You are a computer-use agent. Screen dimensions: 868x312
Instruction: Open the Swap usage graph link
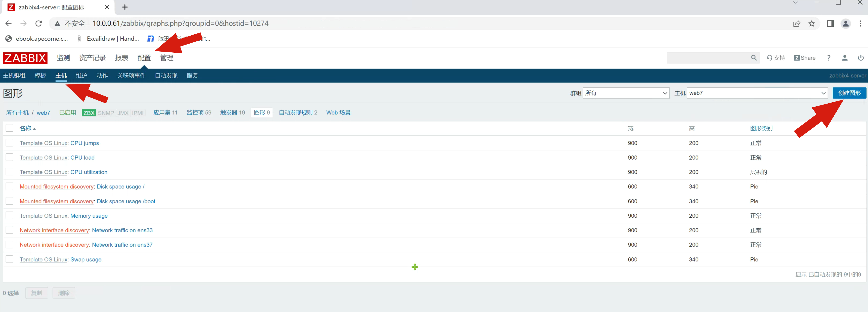tap(85, 259)
